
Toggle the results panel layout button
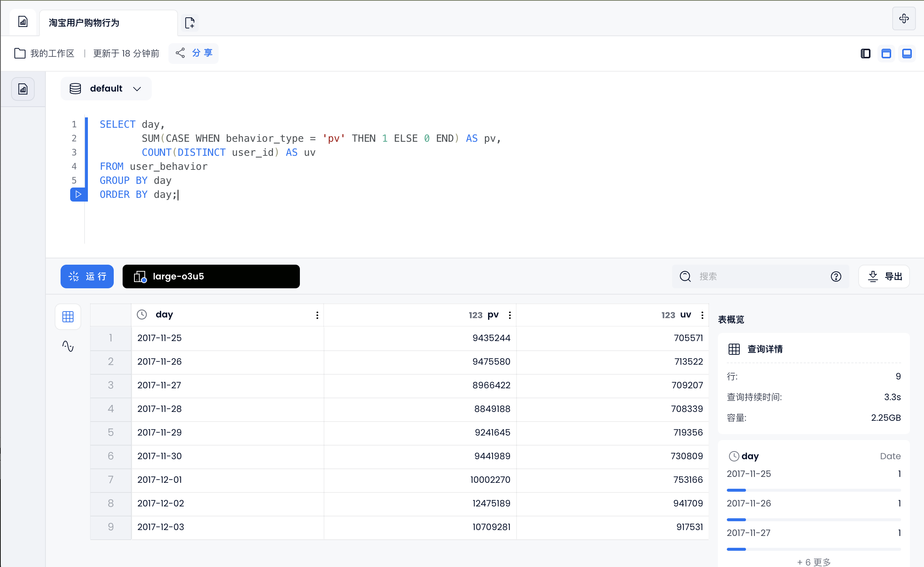coord(907,54)
